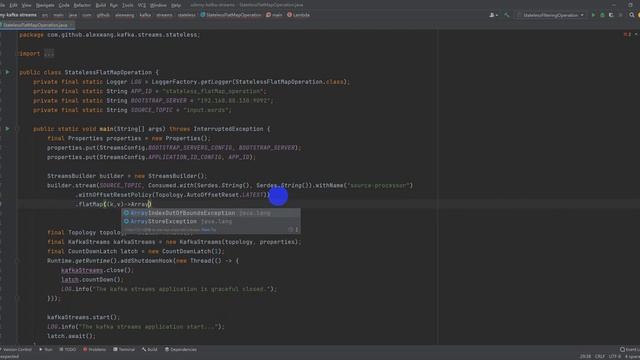The image size is (640, 360).
Task: Open the Event Log tool window
Action: (x=630, y=349)
